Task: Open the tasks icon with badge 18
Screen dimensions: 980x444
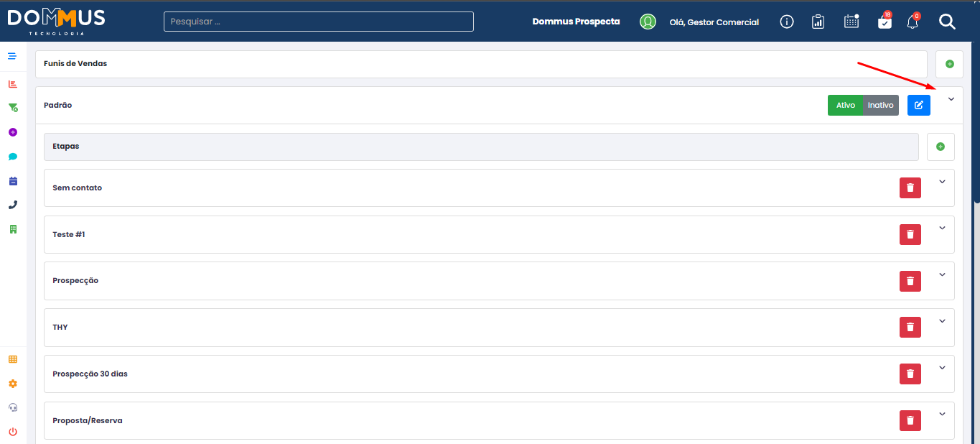Action: tap(885, 21)
